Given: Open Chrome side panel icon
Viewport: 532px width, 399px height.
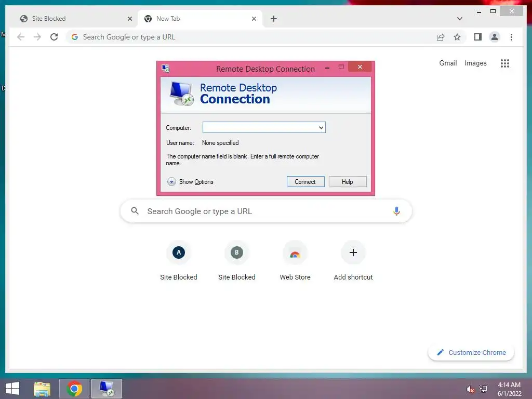Looking at the screenshot, I should [478, 37].
